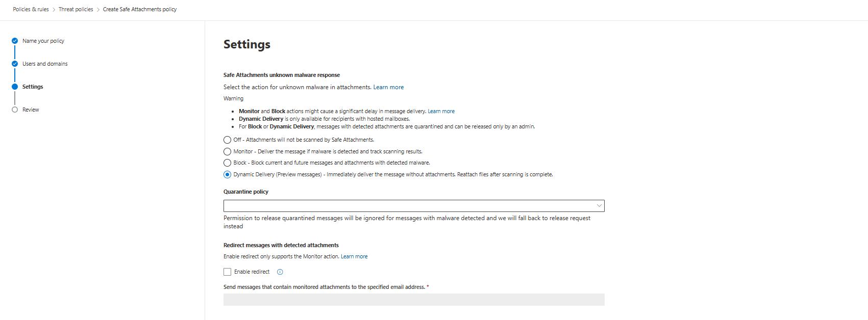Open the Quarantine policy dropdown

click(x=408, y=206)
